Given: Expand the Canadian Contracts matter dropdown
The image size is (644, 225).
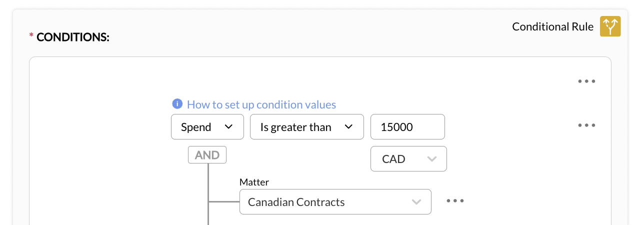Looking at the screenshot, I should click(x=335, y=202).
